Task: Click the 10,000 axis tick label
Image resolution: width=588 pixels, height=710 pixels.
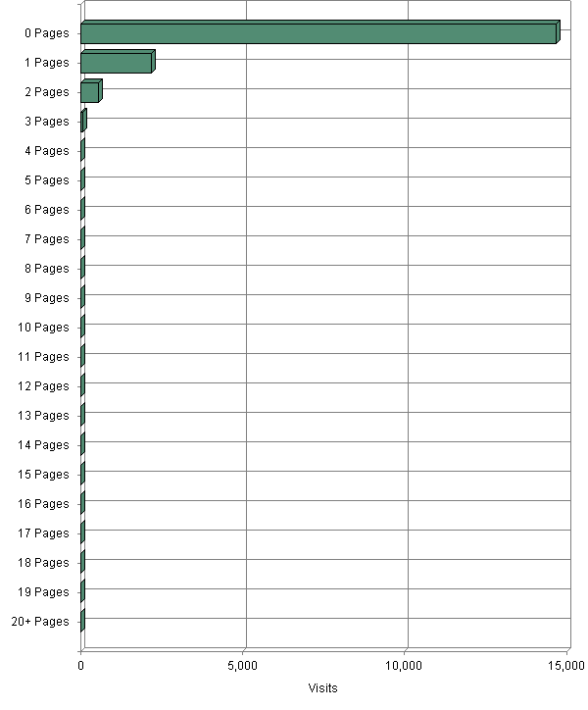Action: tap(404, 666)
